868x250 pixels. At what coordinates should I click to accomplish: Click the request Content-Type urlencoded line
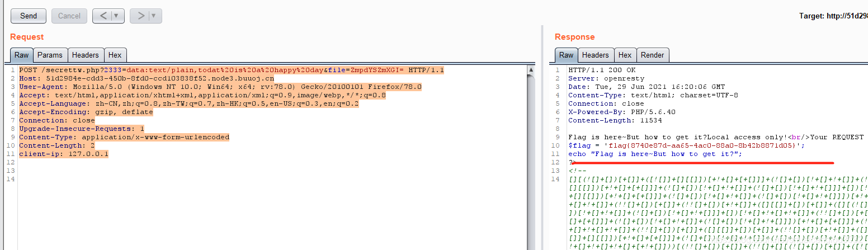(x=124, y=137)
